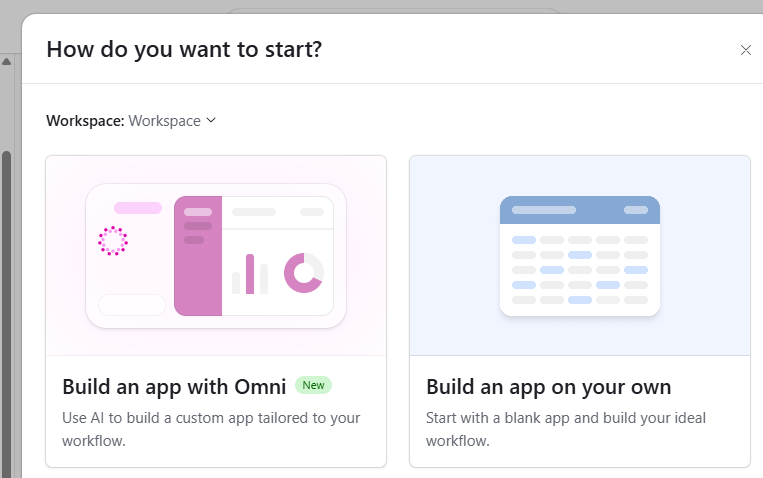Screen dimensions: 763x478
Task: Click 'Start with a blank app' description
Action: click(566, 429)
